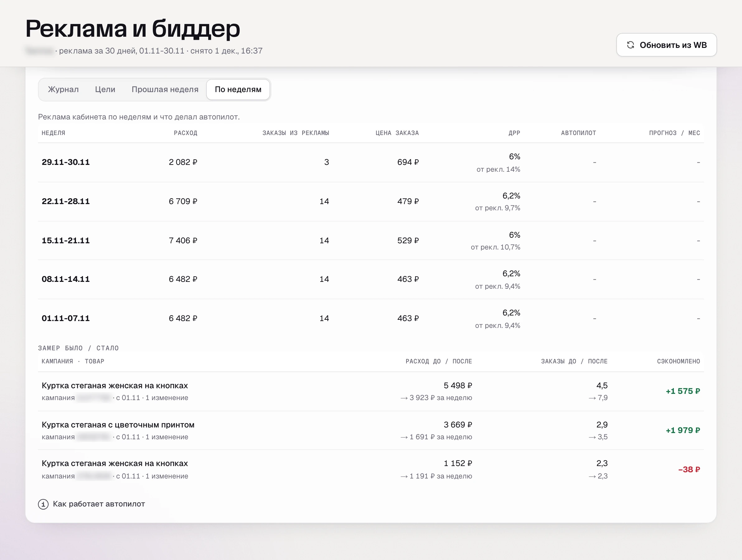The width and height of the screenshot is (742, 560).
Task: Select the Прошлая неделя tab
Action: [165, 90]
